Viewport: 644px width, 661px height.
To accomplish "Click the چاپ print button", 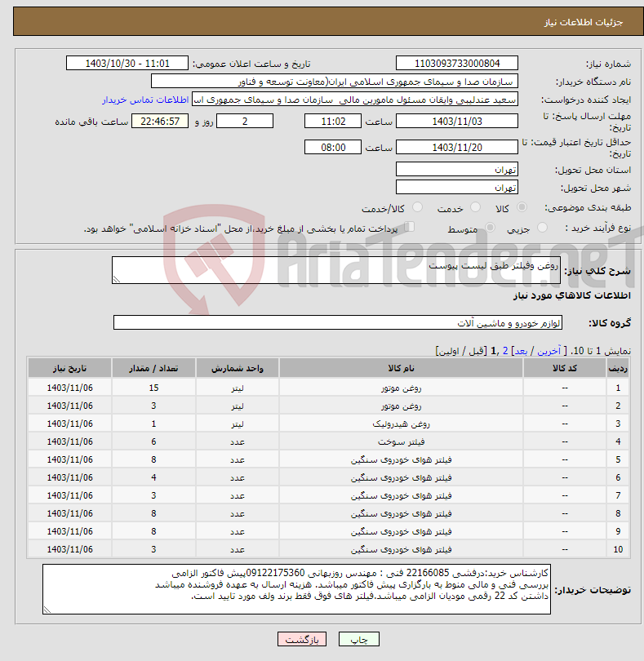I will 359,639.
